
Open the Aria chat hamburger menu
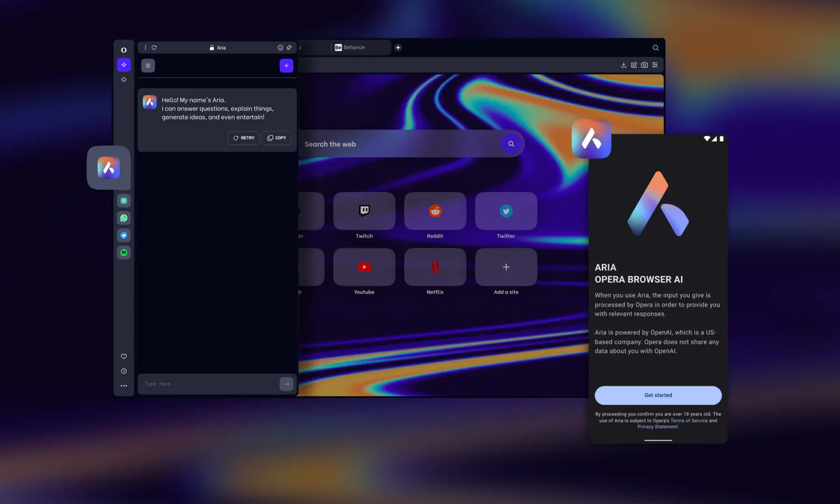coord(148,66)
